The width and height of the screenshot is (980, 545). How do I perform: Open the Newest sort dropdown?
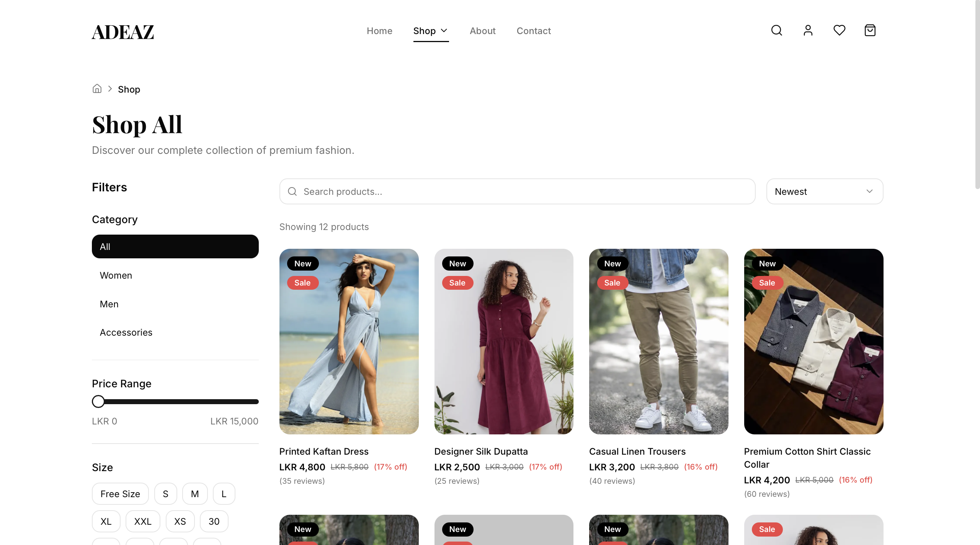click(824, 191)
